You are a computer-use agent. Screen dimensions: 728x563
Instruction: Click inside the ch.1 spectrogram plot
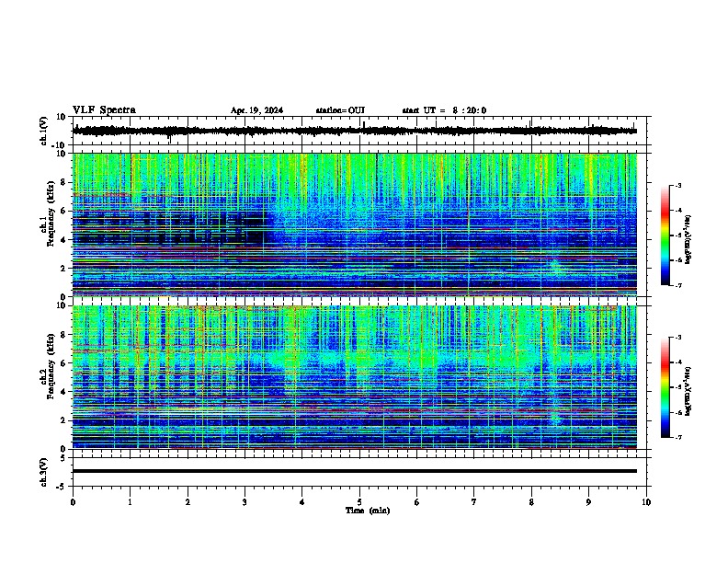tap(355, 224)
